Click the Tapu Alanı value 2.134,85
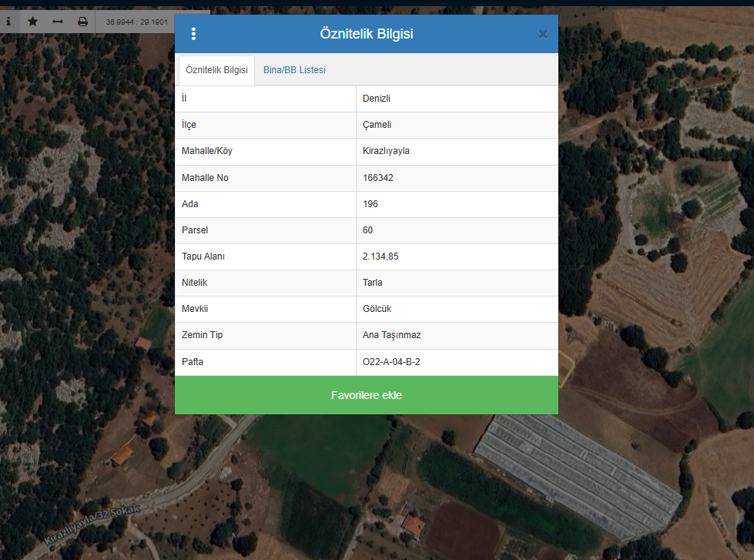This screenshot has width=754, height=560. coord(380,257)
